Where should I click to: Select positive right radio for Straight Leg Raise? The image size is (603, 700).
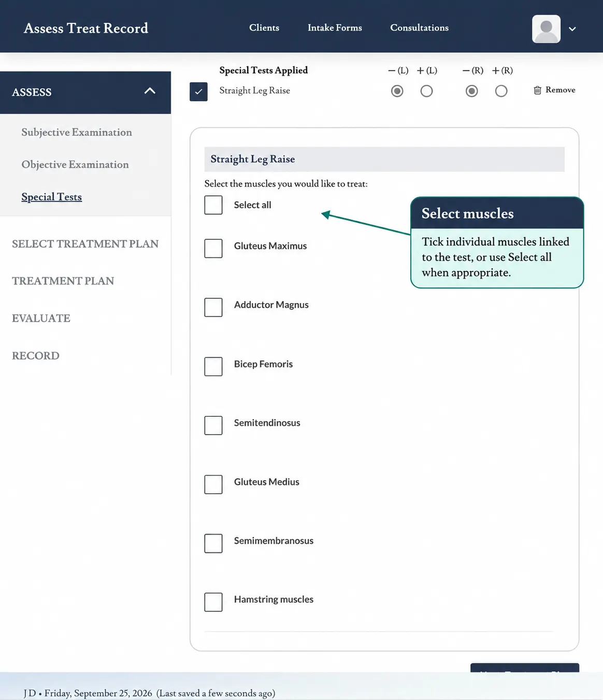501,91
